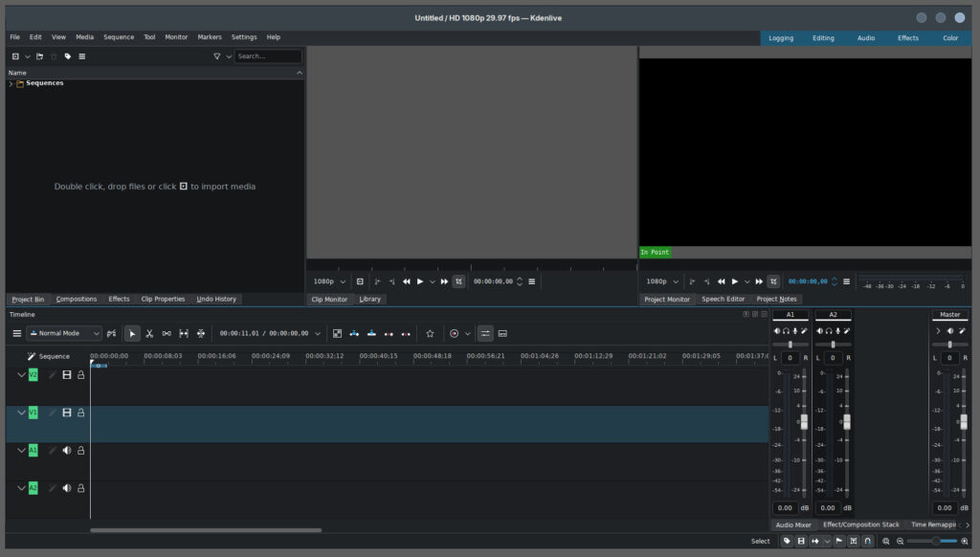Click the filter funnel icon in Project Bin

[x=217, y=56]
